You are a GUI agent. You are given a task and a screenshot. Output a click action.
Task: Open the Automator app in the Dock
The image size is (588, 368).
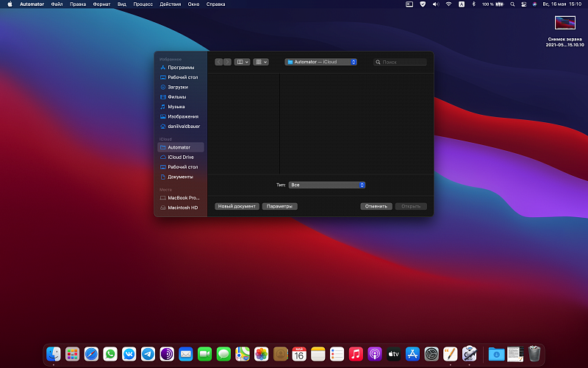coord(470,354)
